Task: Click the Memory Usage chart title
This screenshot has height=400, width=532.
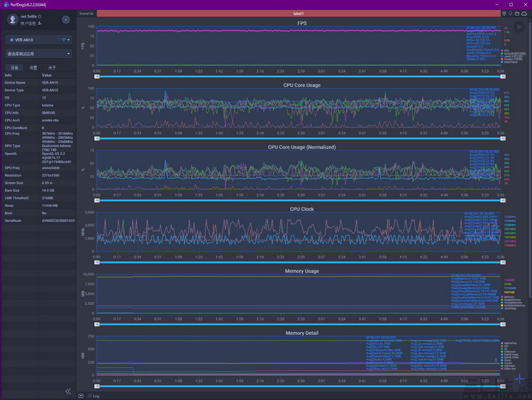Action: click(x=302, y=271)
